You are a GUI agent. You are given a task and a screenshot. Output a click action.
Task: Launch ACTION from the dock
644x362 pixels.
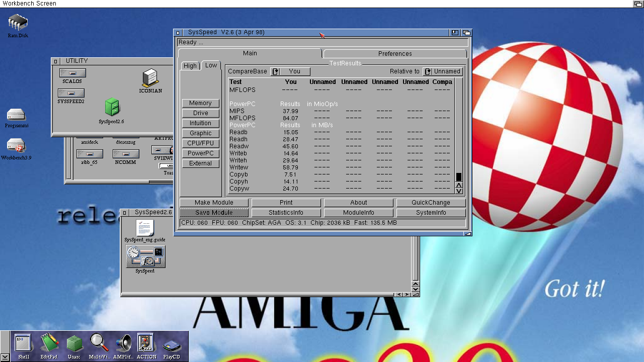(x=147, y=346)
